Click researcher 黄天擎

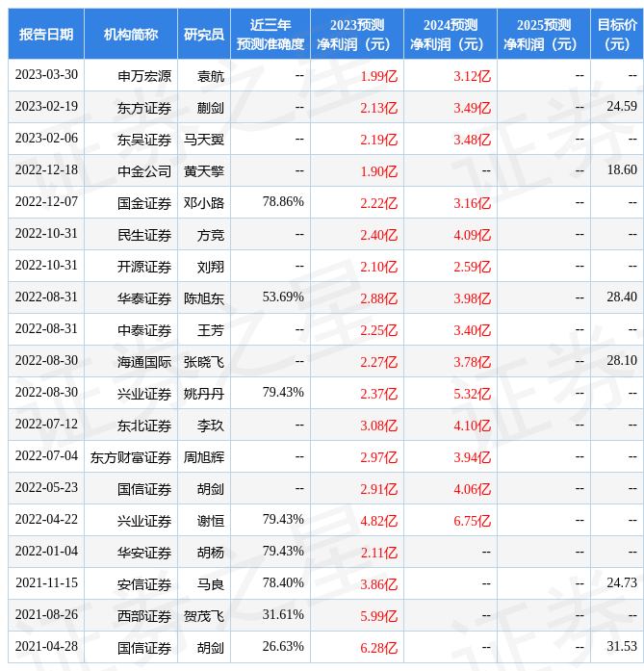(x=204, y=170)
